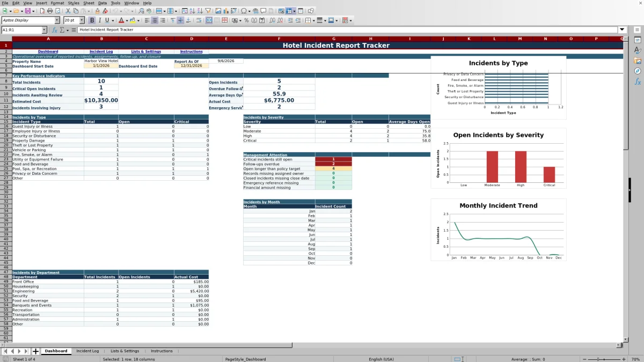Screen dimensions: 644x362
Task: Insert an image using the Image icon
Action: coord(218,11)
